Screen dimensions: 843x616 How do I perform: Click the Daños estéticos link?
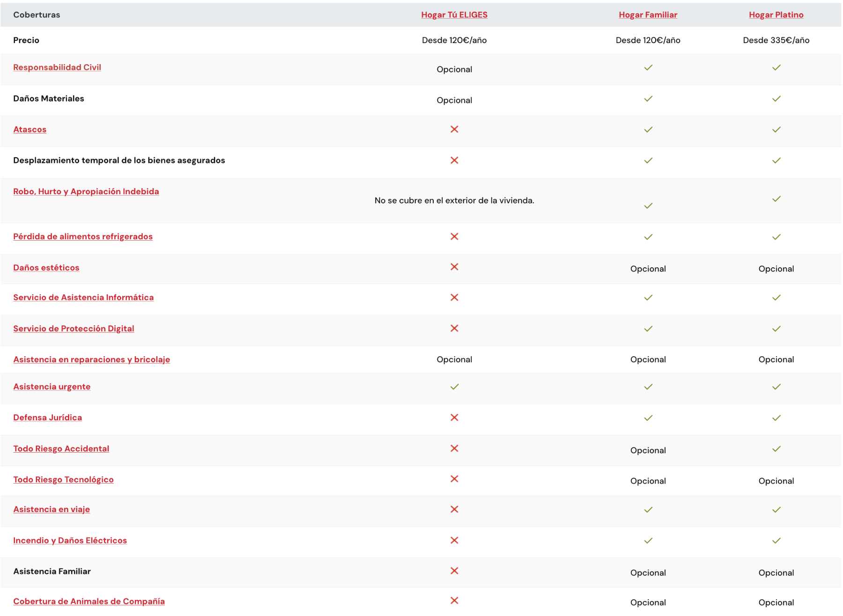click(46, 268)
